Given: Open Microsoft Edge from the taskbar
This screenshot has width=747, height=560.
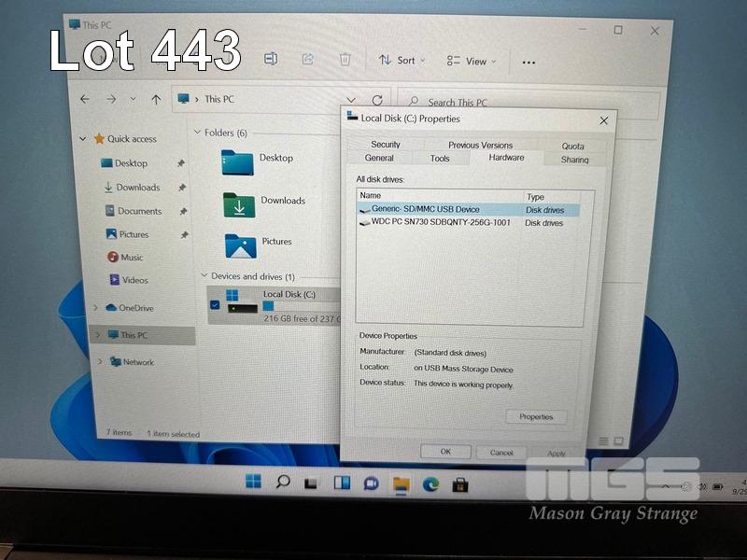Looking at the screenshot, I should (430, 483).
